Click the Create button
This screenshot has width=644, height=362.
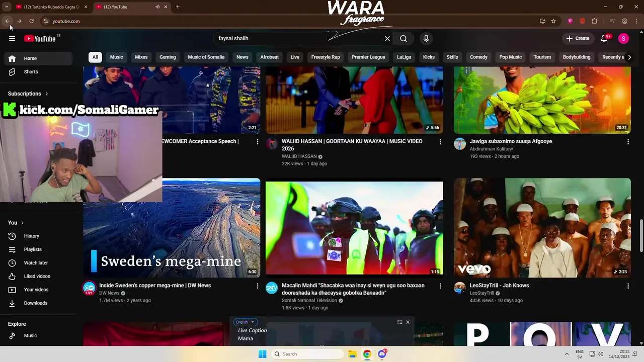[578, 39]
